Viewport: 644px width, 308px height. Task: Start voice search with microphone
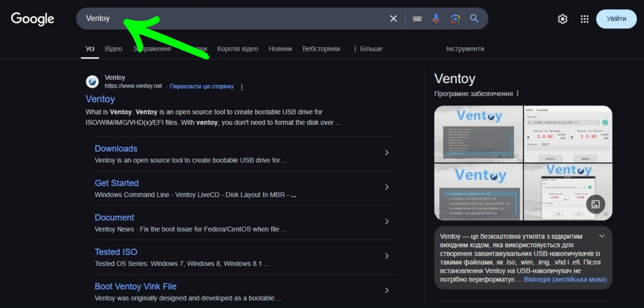pyautogui.click(x=436, y=18)
